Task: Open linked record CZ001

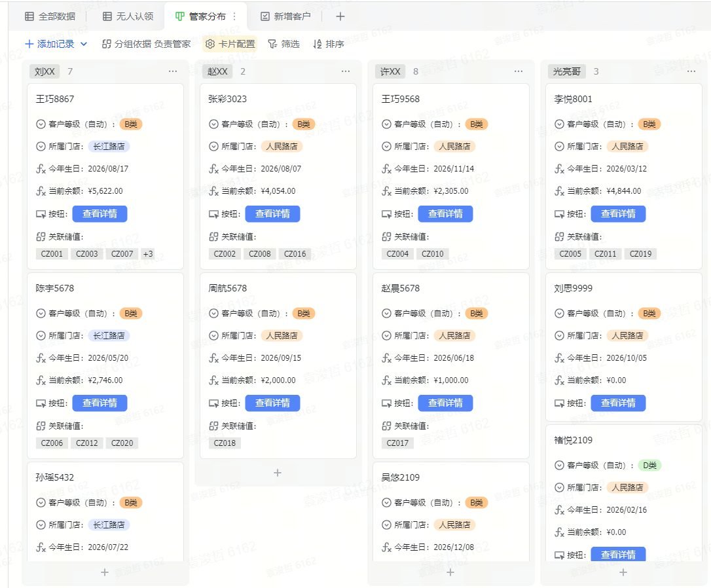Action: [x=52, y=254]
